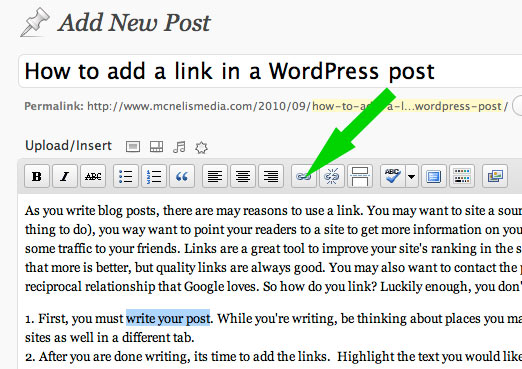Apply blockquote formatting
The width and height of the screenshot is (522, 369).
[182, 176]
